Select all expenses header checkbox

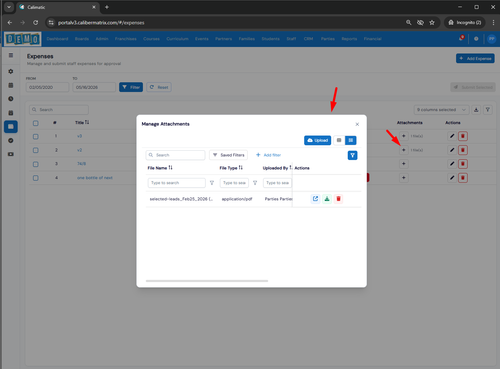point(36,123)
